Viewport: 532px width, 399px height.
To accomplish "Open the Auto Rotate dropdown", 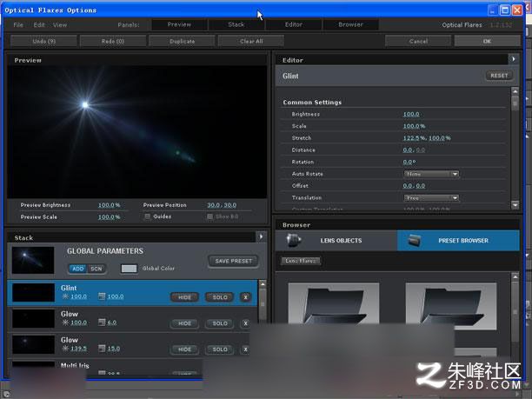I will click(431, 174).
